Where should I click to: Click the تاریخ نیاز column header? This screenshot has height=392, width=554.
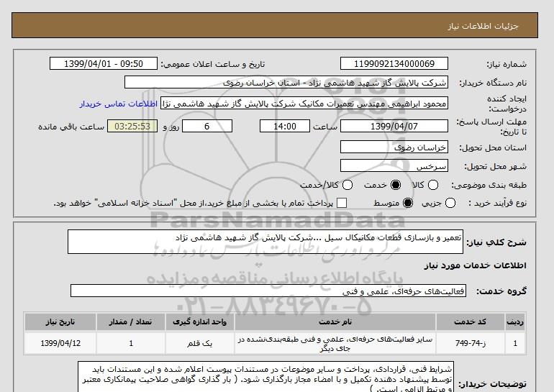[x=60, y=322]
